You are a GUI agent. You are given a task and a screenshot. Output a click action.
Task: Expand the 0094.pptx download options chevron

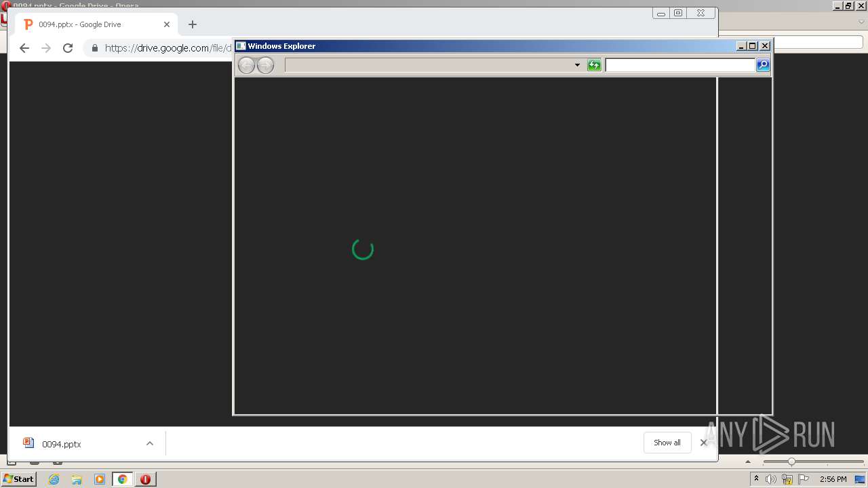pos(150,444)
